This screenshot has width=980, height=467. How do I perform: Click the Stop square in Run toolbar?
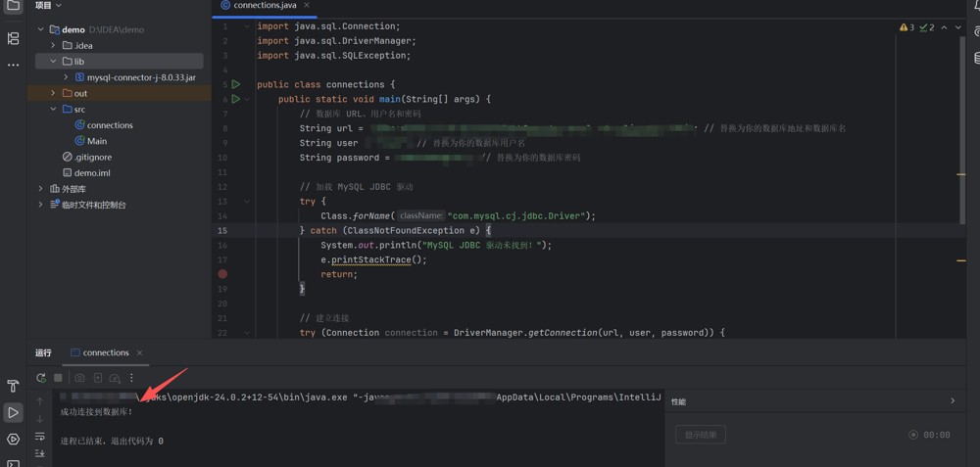coord(58,378)
